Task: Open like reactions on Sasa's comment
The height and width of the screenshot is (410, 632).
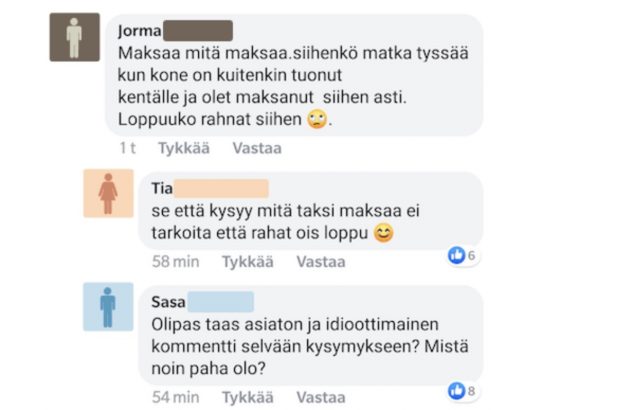Action: [x=463, y=391]
